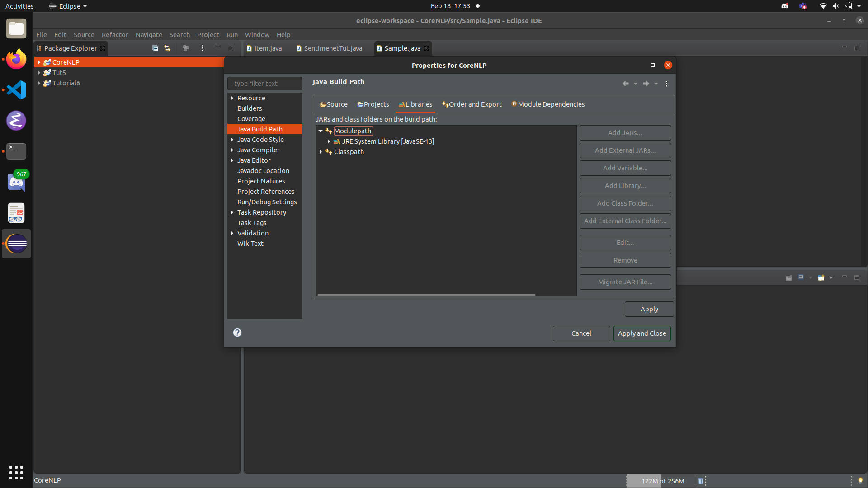Toggle Link with Editor in Package Explorer

coord(167,48)
